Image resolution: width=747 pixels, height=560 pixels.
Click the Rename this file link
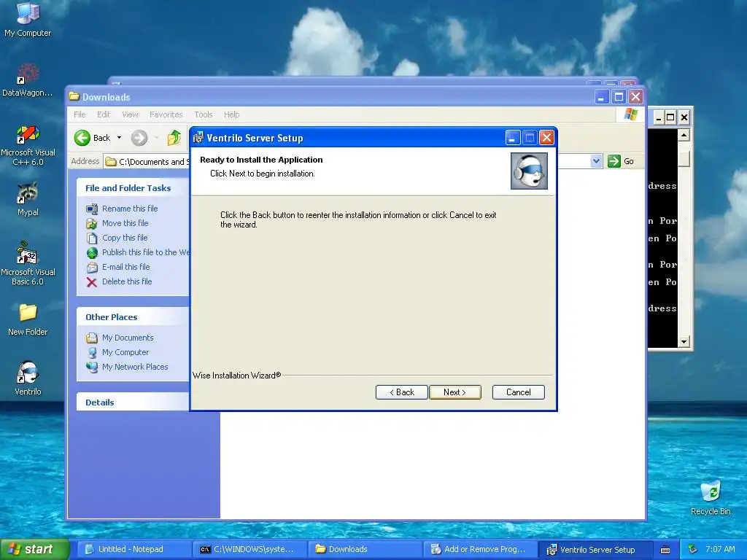click(130, 209)
